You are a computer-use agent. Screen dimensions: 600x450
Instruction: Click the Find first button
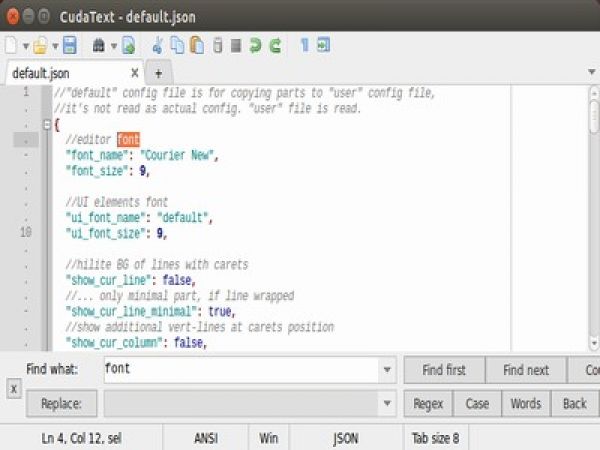click(444, 370)
